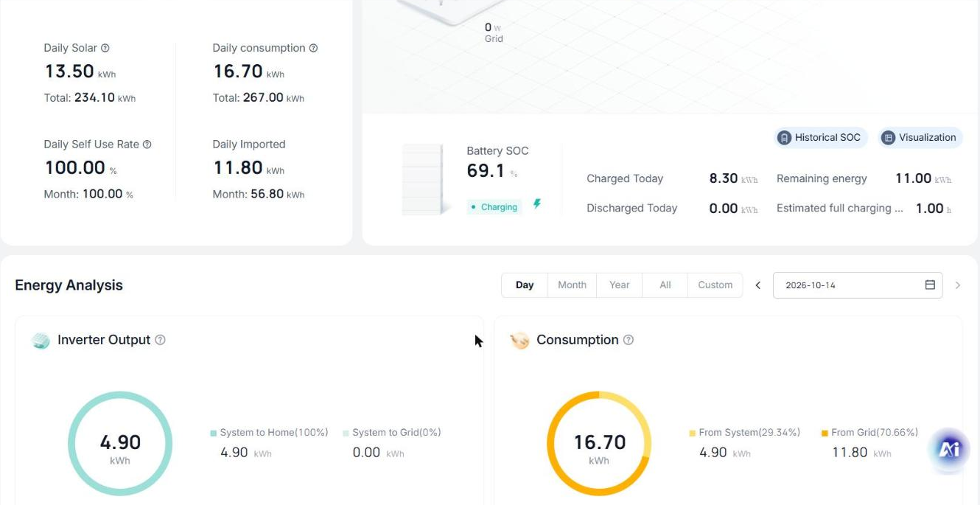This screenshot has height=505, width=980.
Task: Click the Daily Solar 13.50 kWh value
Action: click(x=80, y=72)
